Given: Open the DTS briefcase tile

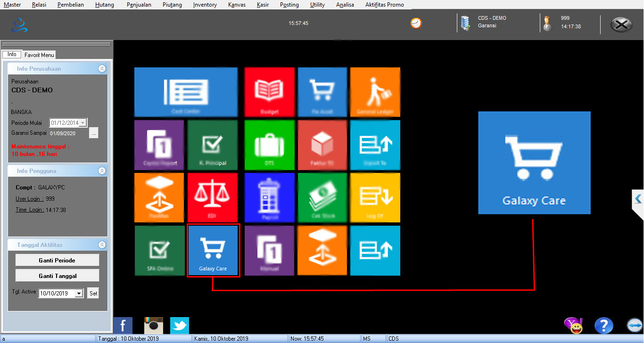Looking at the screenshot, I should pos(269,145).
